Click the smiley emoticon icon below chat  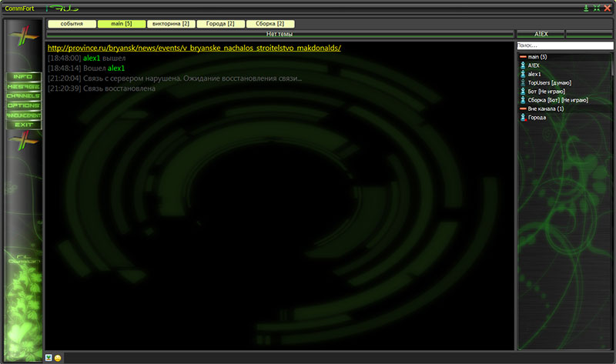[x=58, y=358]
